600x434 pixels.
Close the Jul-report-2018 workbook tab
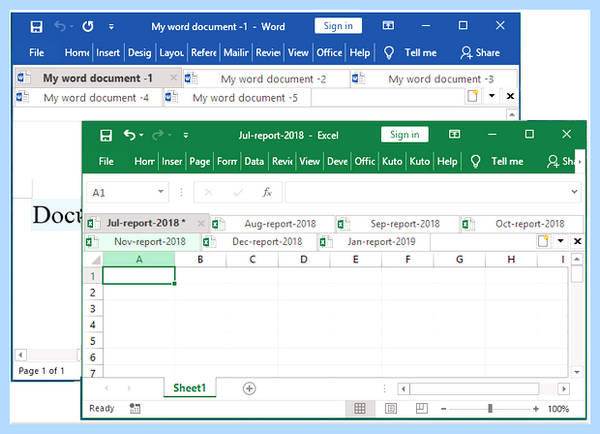pos(201,224)
